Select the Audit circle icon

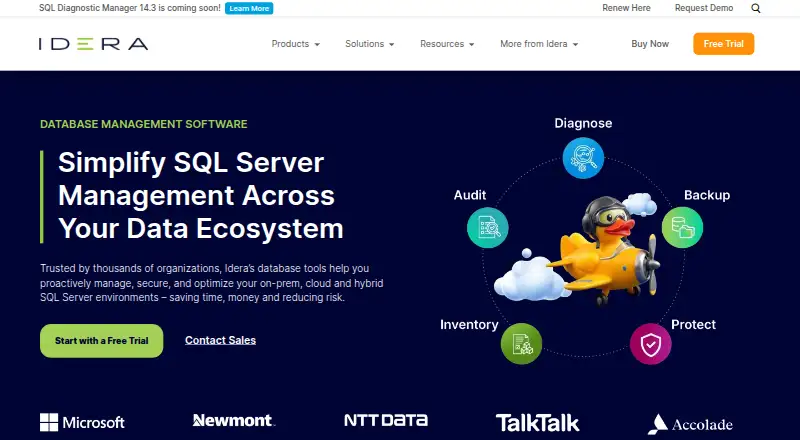488,227
